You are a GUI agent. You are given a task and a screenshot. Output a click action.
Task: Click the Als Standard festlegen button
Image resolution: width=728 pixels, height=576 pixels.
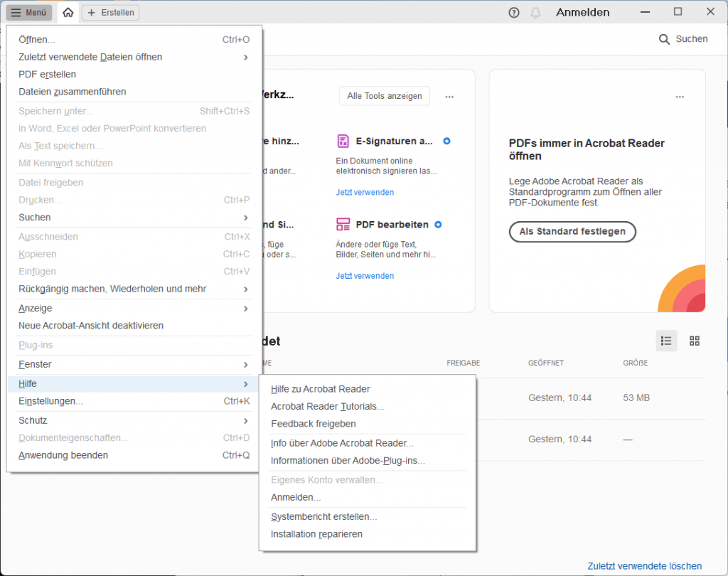[572, 232]
